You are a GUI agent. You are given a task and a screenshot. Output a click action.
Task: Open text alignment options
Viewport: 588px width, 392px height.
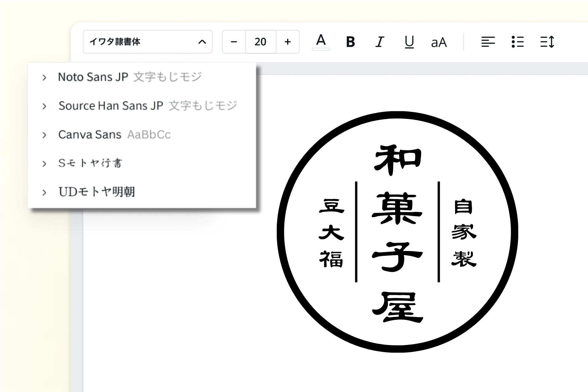point(488,42)
